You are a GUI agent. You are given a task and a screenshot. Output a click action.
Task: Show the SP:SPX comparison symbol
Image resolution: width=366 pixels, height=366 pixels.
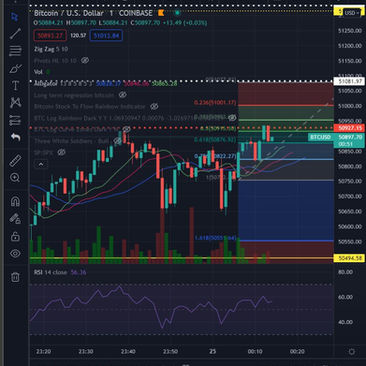(x=61, y=152)
